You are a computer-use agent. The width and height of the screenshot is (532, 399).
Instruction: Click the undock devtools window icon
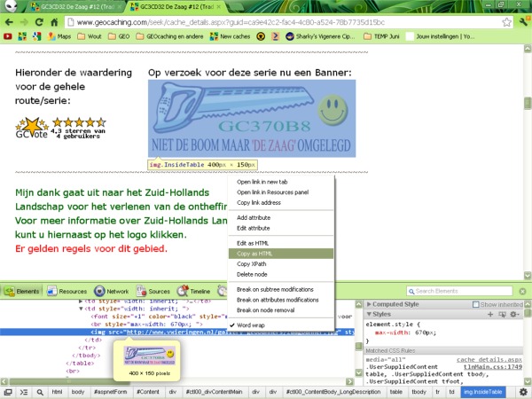[x=8, y=392]
